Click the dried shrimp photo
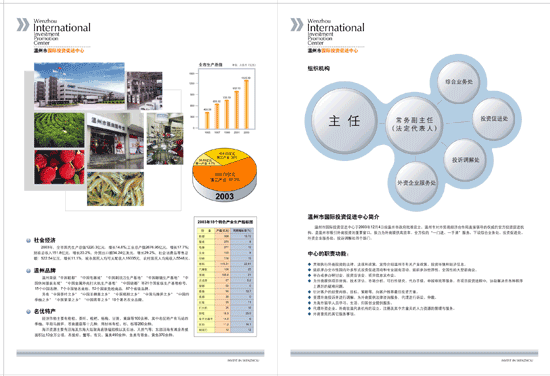 click(x=115, y=189)
